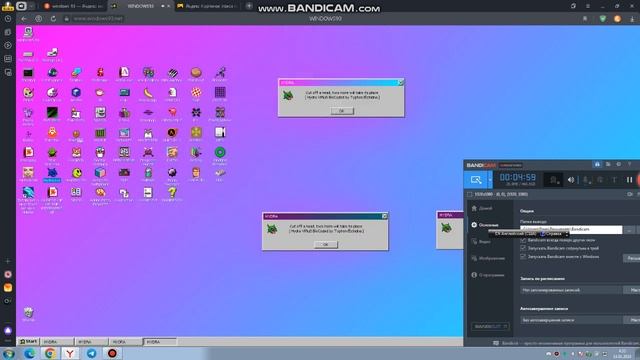Select Bandicam screen recording mode button
Image resolution: width=640 pixels, height=360 pixels.
point(476,180)
